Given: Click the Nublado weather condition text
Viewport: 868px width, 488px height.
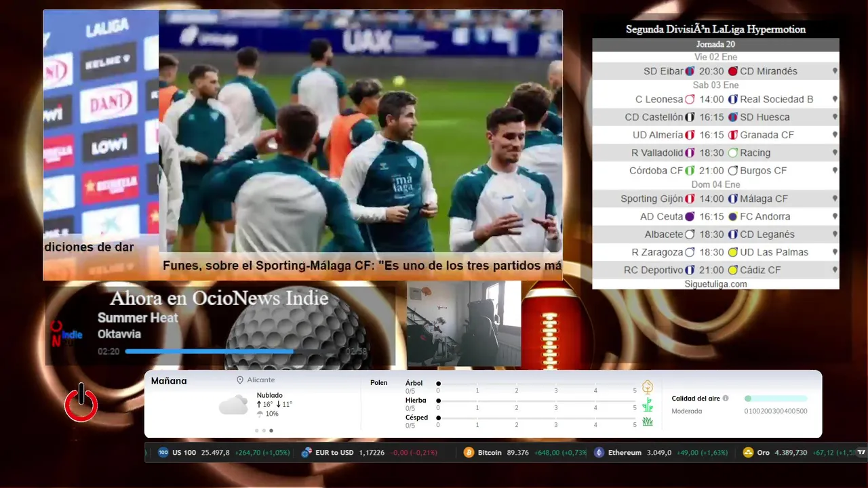Looking at the screenshot, I should pos(270,395).
